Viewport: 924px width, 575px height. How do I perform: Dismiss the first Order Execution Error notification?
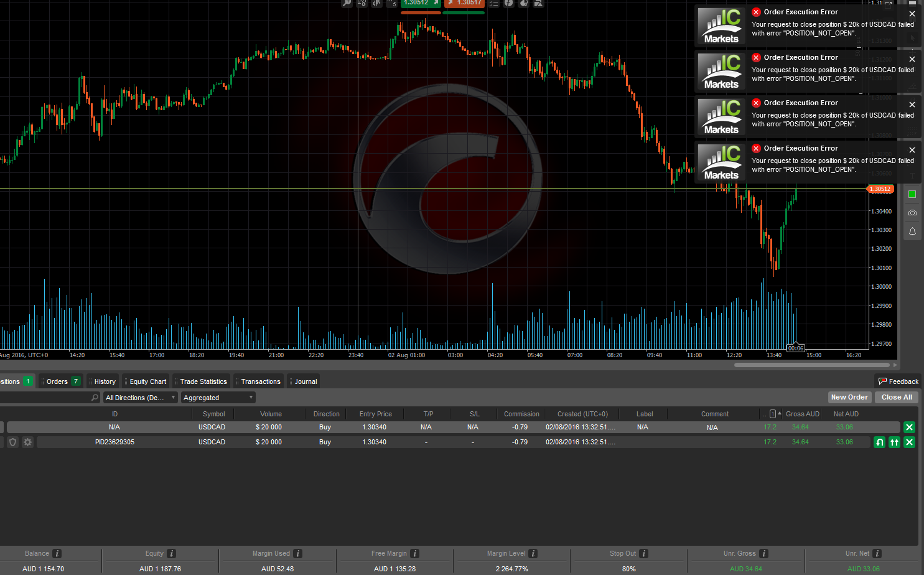pyautogui.click(x=912, y=14)
